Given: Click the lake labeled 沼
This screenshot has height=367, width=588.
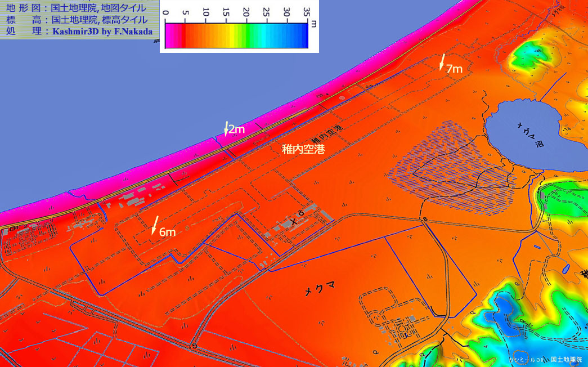Looking at the screenshot, I should click(523, 135).
